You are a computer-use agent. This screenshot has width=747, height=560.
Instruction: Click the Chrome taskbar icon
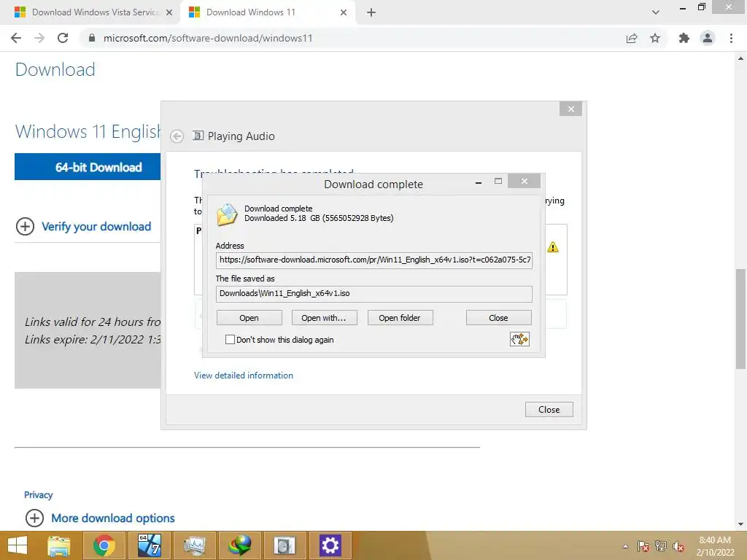(104, 545)
